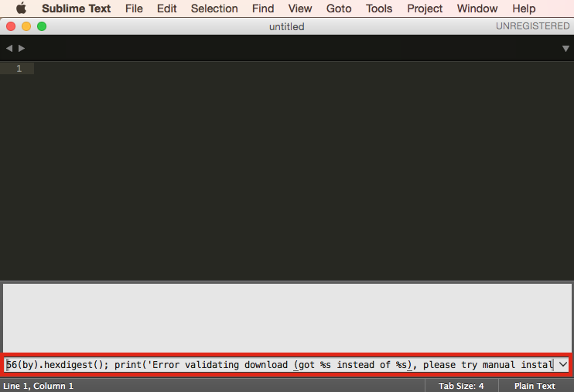Click the untitled window title
Screen dimensions: 574x392
287,27
